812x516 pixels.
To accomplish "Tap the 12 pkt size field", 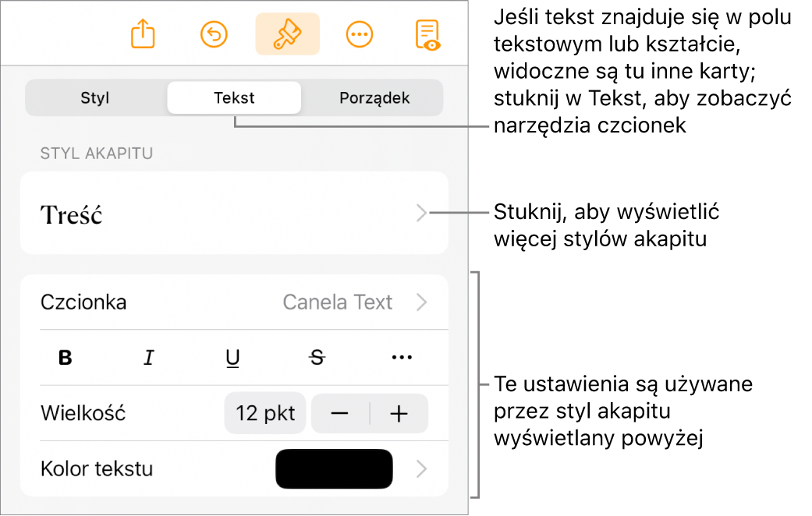I will (265, 414).
